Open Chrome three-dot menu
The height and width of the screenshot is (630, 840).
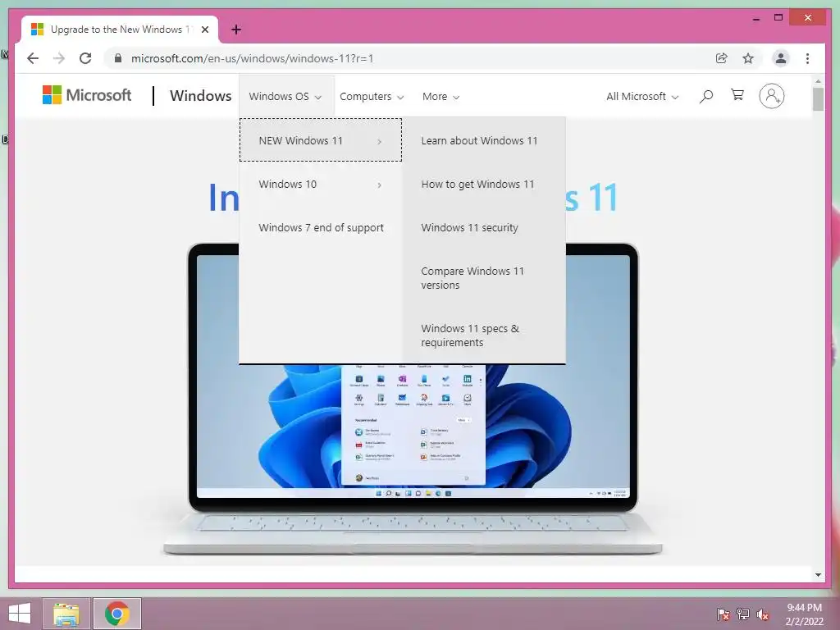(807, 58)
